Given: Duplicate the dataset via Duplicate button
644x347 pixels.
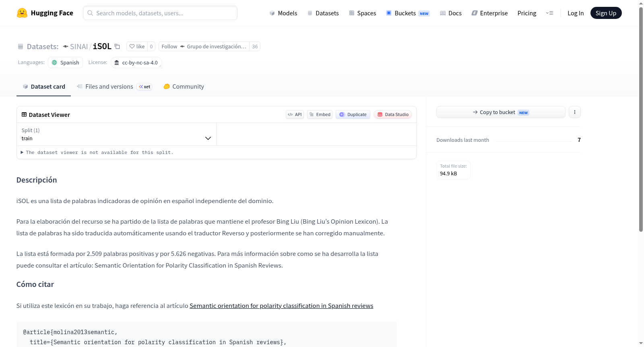Looking at the screenshot, I should click(353, 114).
